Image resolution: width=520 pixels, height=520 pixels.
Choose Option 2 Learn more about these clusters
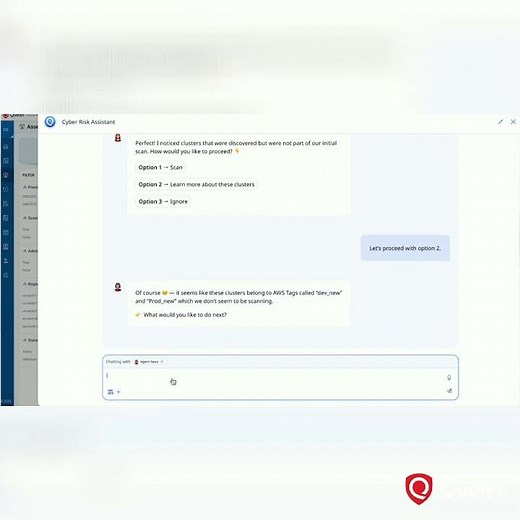click(x=196, y=184)
